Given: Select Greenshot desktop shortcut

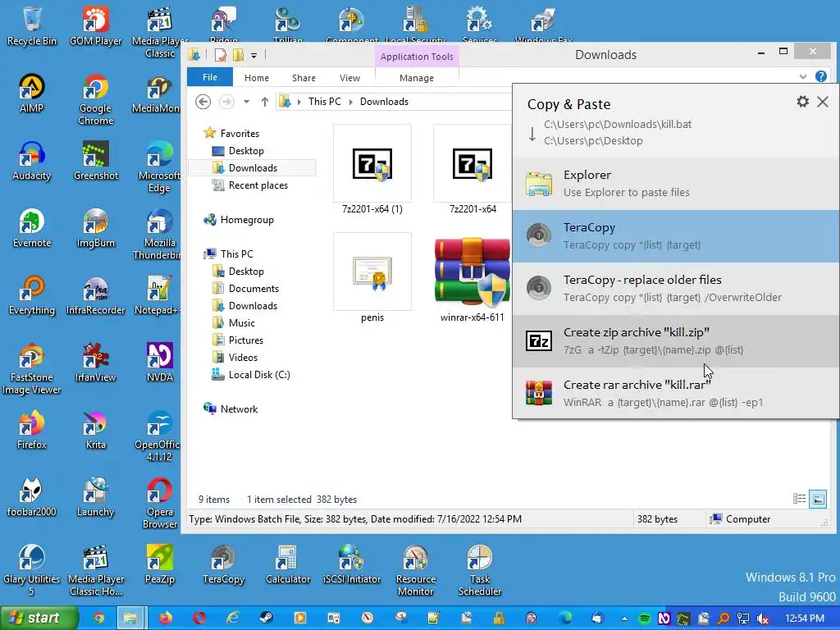Looking at the screenshot, I should [x=95, y=161].
